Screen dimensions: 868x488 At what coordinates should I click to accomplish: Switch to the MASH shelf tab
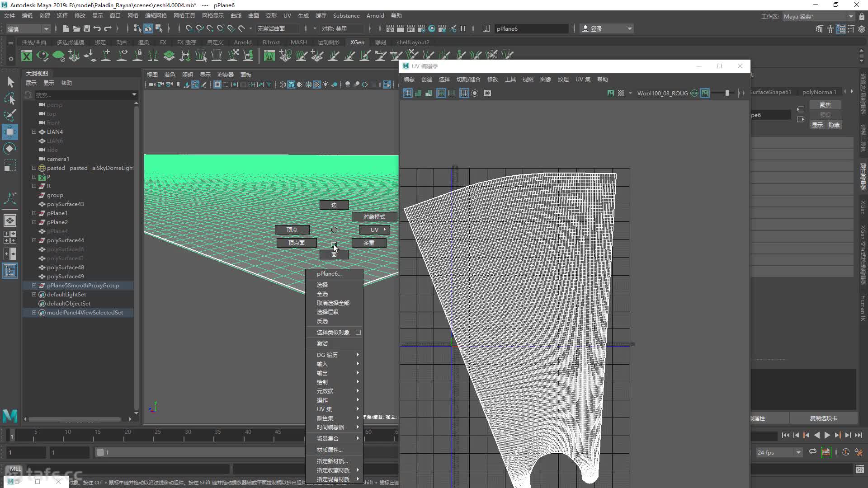point(298,42)
